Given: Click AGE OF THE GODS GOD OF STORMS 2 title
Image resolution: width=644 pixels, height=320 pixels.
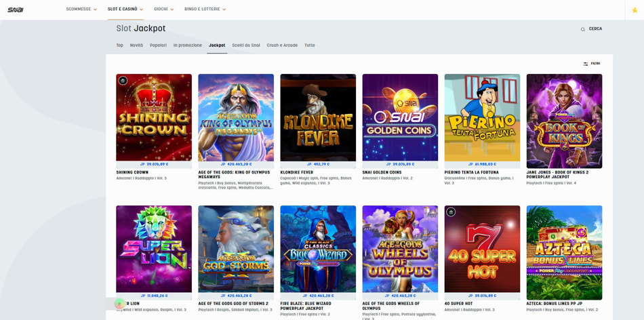Looking at the screenshot, I should [233, 304].
